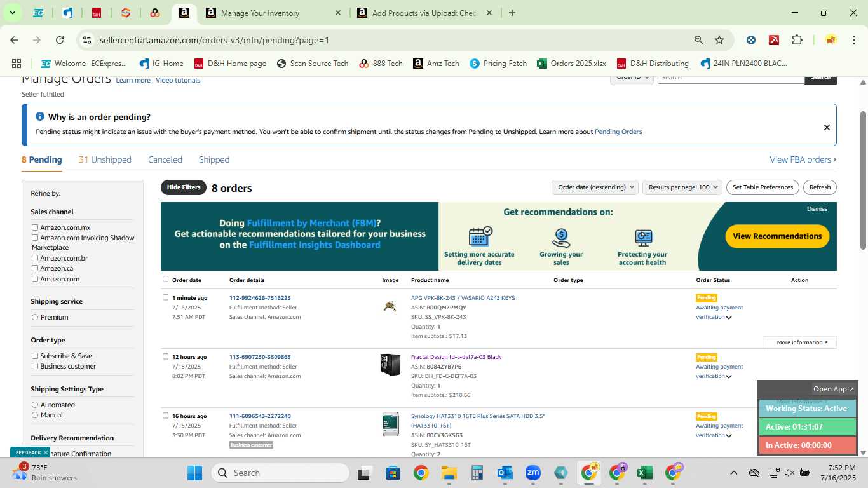Open Windows Start menu

tap(194, 473)
